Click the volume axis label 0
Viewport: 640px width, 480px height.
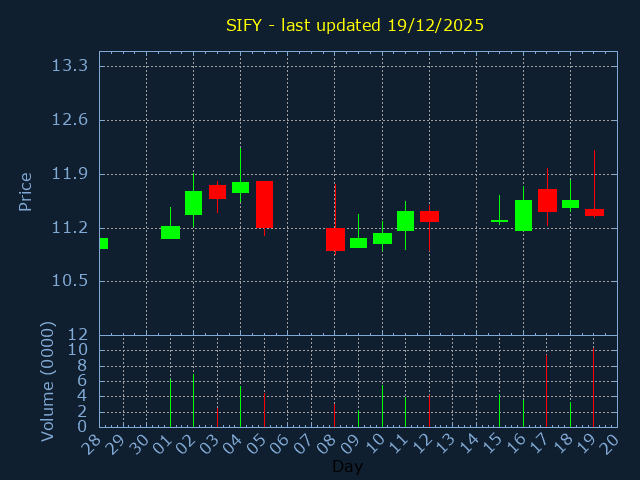click(x=82, y=427)
